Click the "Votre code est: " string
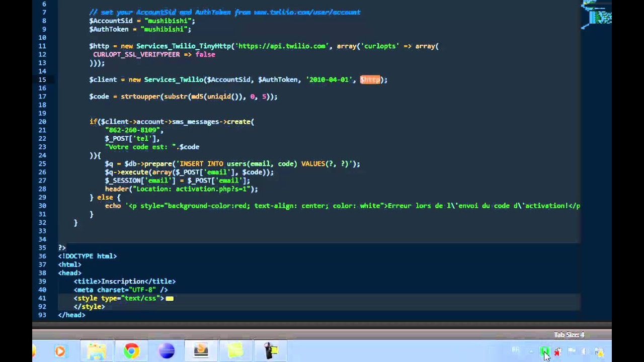Image resolution: width=644 pixels, height=362 pixels. coord(140,147)
